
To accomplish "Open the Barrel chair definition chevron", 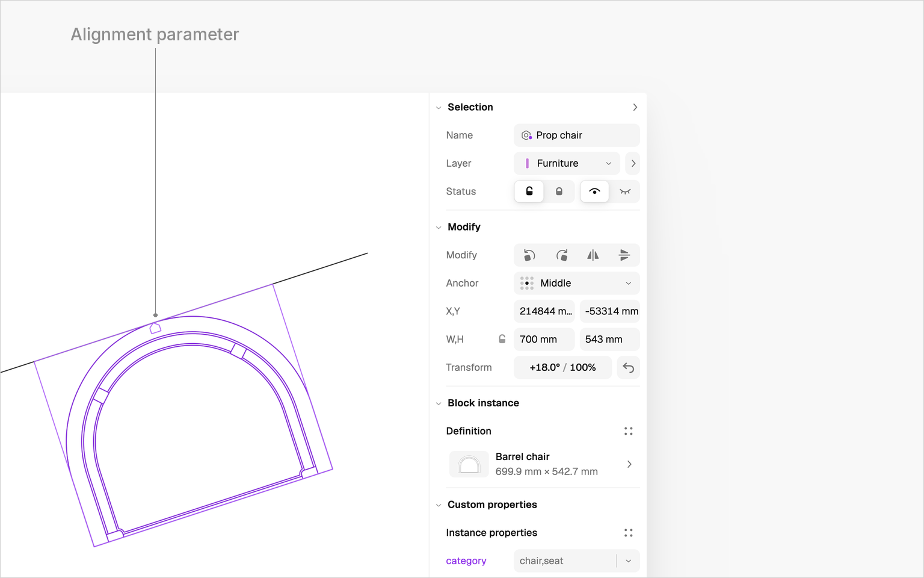I will click(629, 464).
